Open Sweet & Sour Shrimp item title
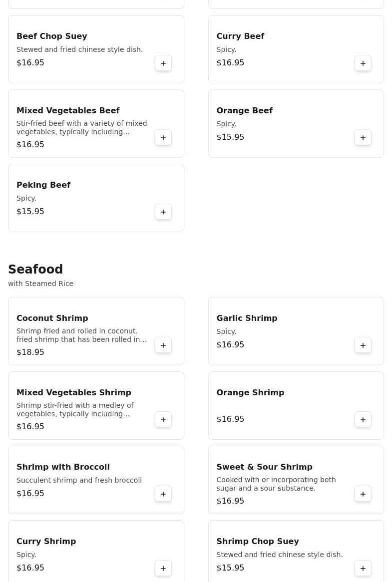The width and height of the screenshot is (392, 582). [x=264, y=467]
